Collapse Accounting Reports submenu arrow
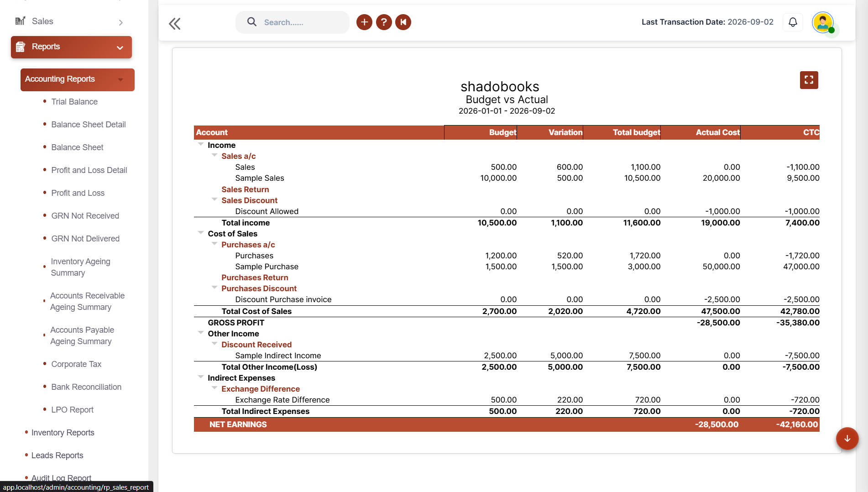This screenshot has height=492, width=868. [120, 79]
